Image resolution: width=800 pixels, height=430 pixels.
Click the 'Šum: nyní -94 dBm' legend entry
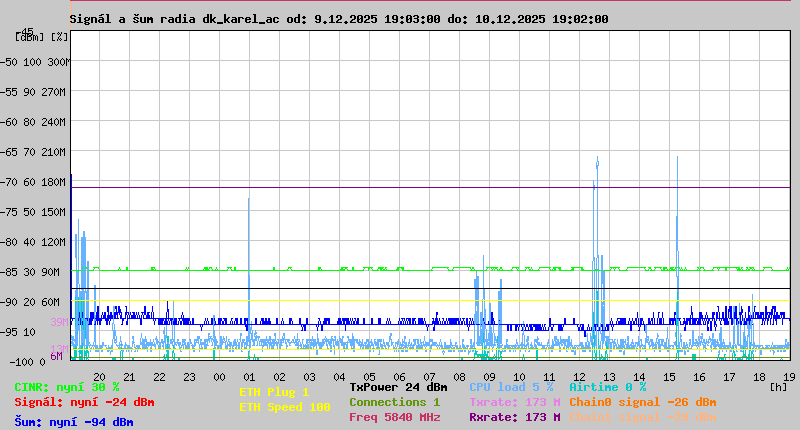click(x=74, y=422)
